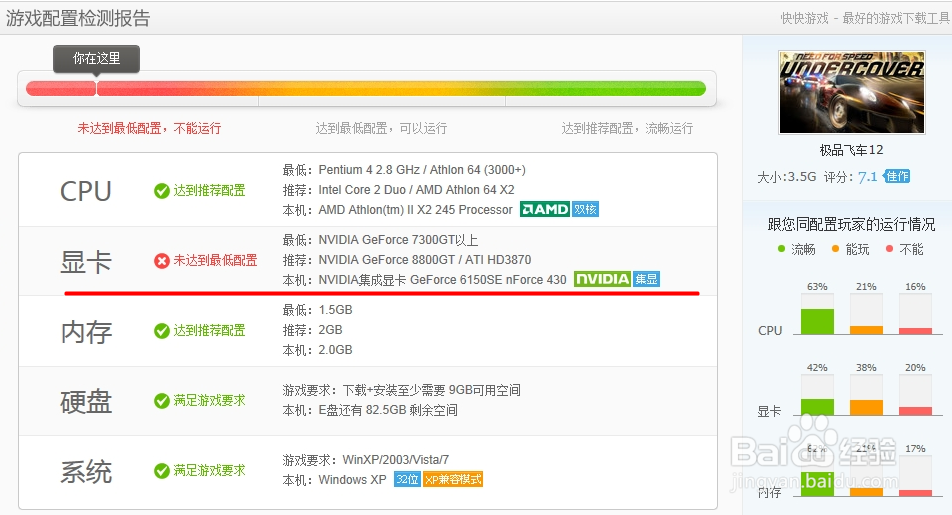Click the CPU heading in the report
The width and height of the screenshot is (952, 515).
coord(86,191)
